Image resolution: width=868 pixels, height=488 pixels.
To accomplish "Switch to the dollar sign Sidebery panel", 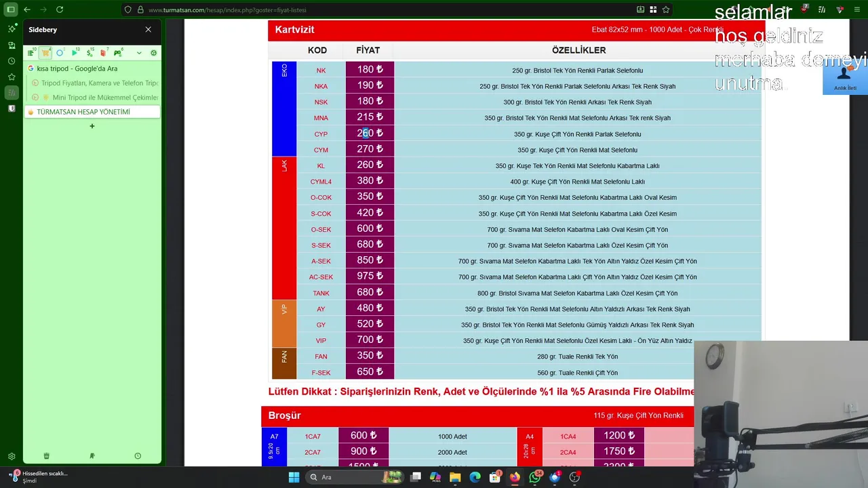I will [x=90, y=52].
